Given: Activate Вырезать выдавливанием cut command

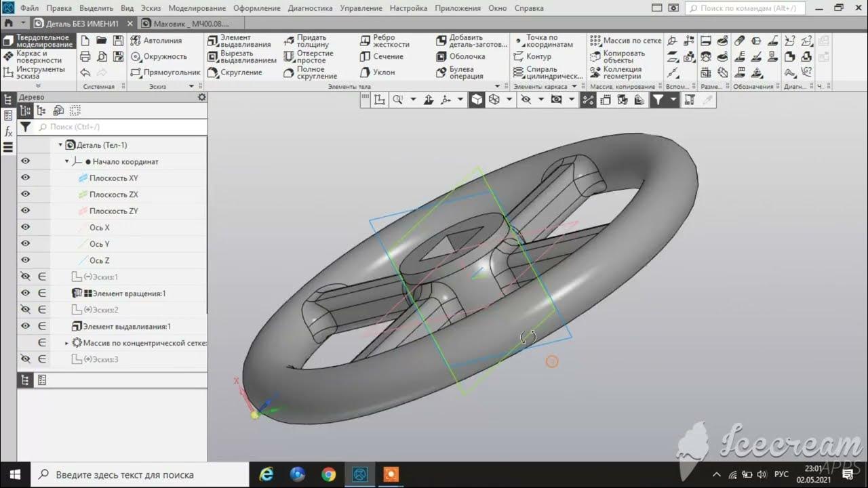Looking at the screenshot, I should coord(242,56).
